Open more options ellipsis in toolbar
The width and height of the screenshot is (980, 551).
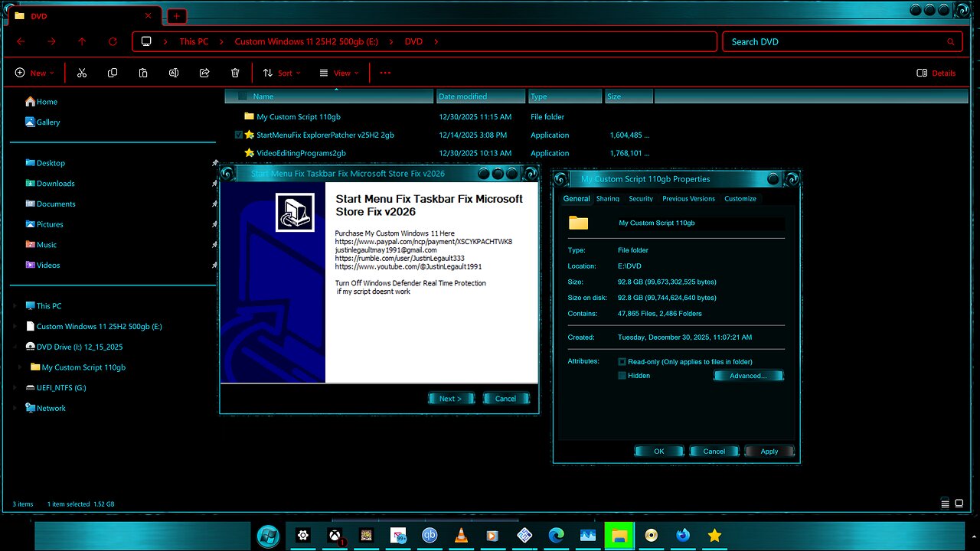click(385, 73)
